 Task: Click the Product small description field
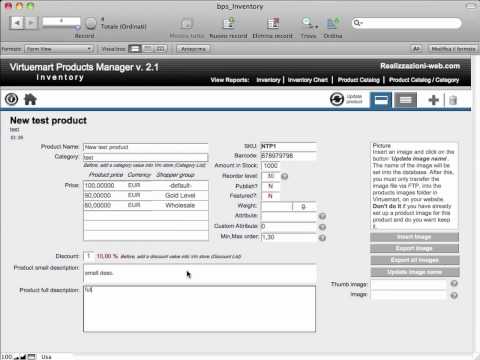[x=199, y=273]
